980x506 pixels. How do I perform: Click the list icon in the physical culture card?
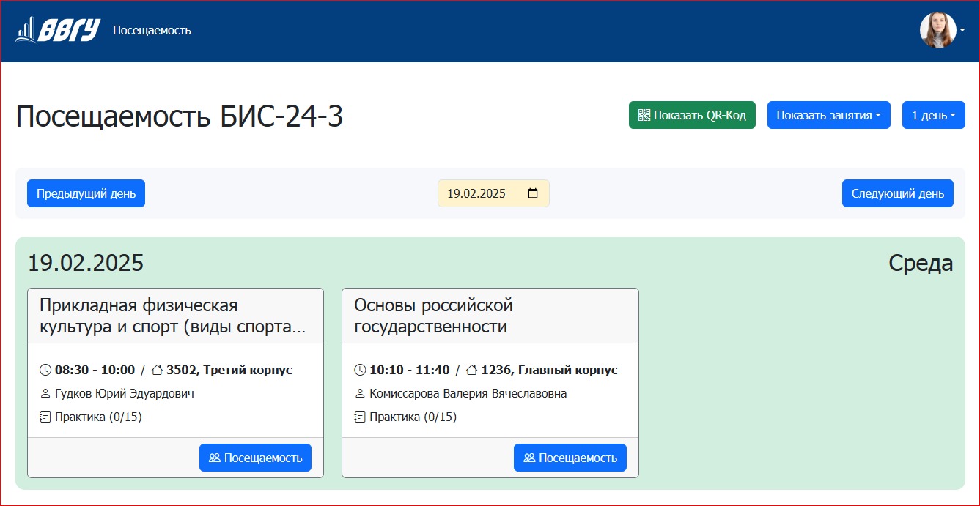(x=45, y=417)
